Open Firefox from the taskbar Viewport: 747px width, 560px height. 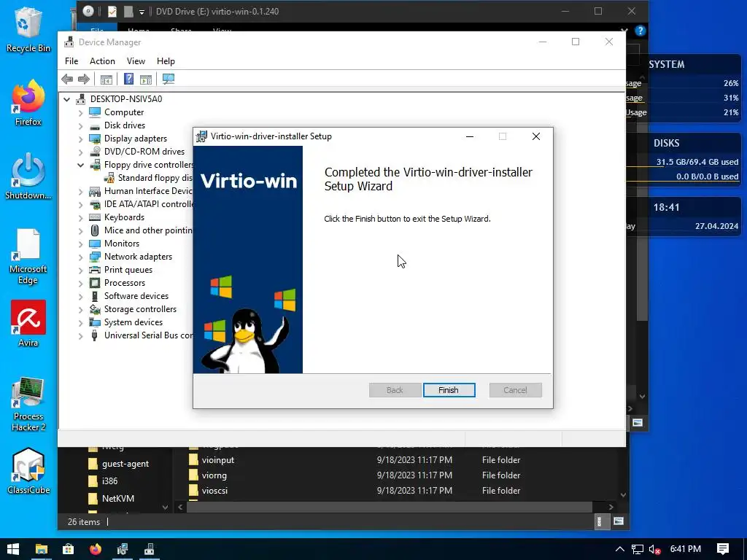point(96,549)
